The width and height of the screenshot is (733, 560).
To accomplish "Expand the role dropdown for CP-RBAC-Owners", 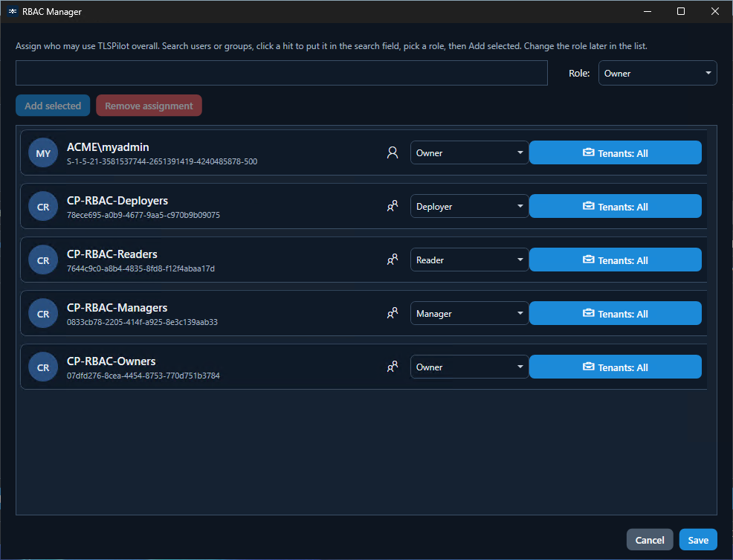I will click(469, 367).
